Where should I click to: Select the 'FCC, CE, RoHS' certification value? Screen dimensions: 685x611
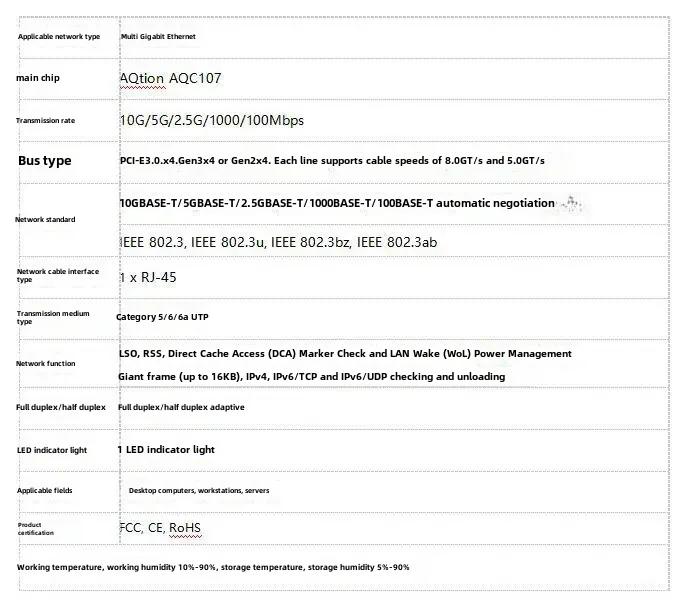(160, 528)
